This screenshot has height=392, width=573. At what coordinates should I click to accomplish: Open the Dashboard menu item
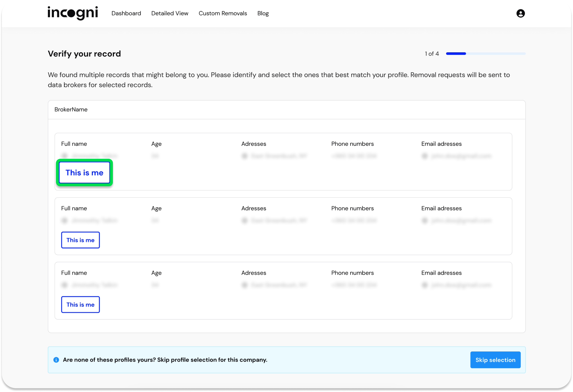click(126, 13)
